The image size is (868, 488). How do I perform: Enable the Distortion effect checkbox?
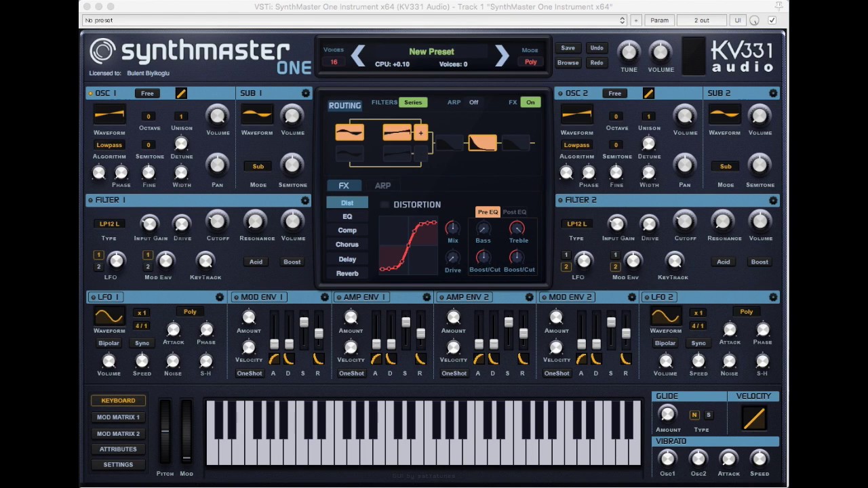pos(384,205)
